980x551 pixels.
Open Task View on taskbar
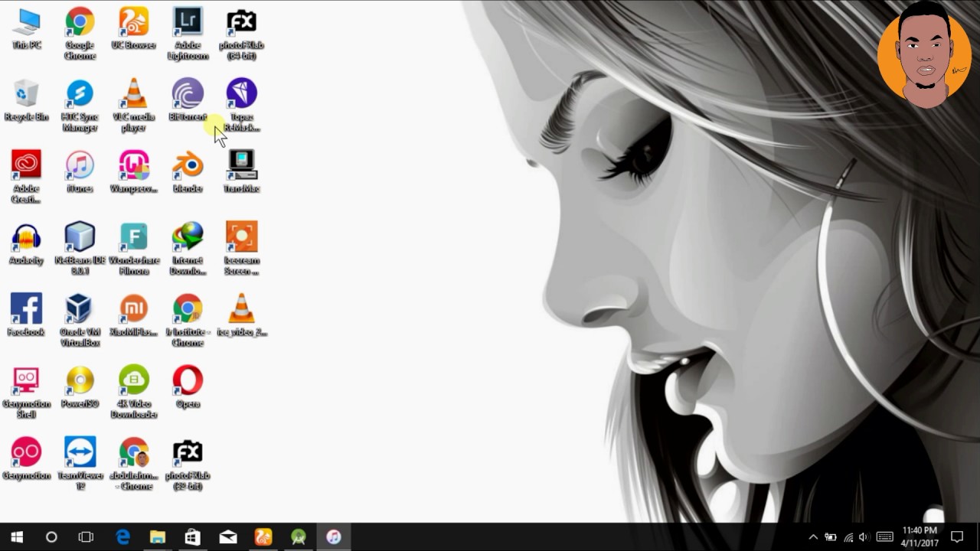86,537
